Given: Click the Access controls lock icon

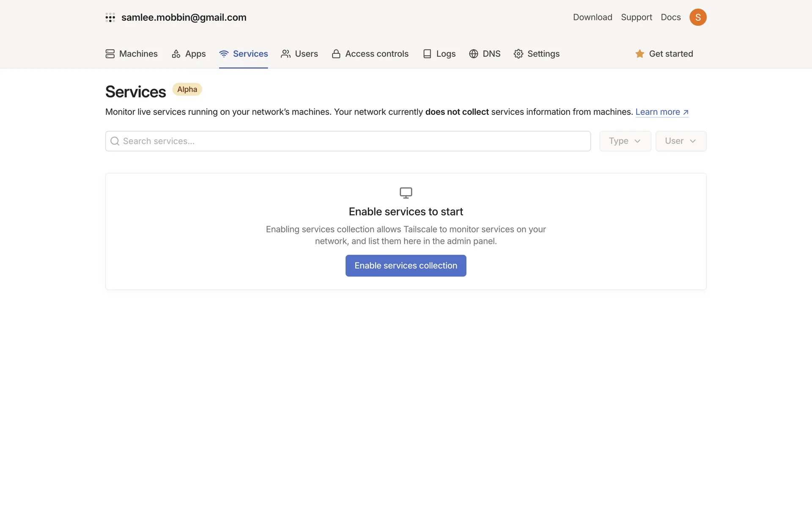Looking at the screenshot, I should coord(336,54).
